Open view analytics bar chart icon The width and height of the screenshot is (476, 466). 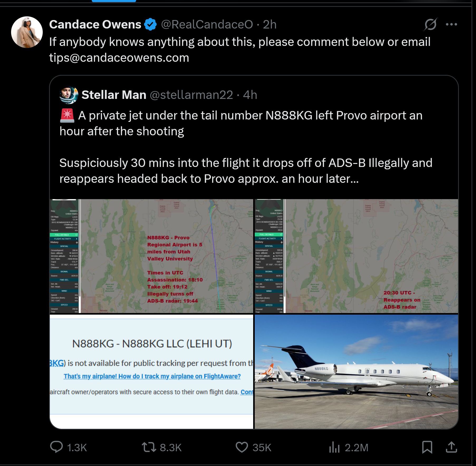[x=334, y=447]
